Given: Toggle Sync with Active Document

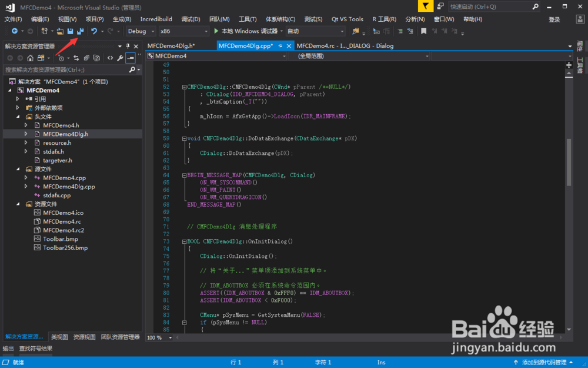Looking at the screenshot, I should 76,58.
